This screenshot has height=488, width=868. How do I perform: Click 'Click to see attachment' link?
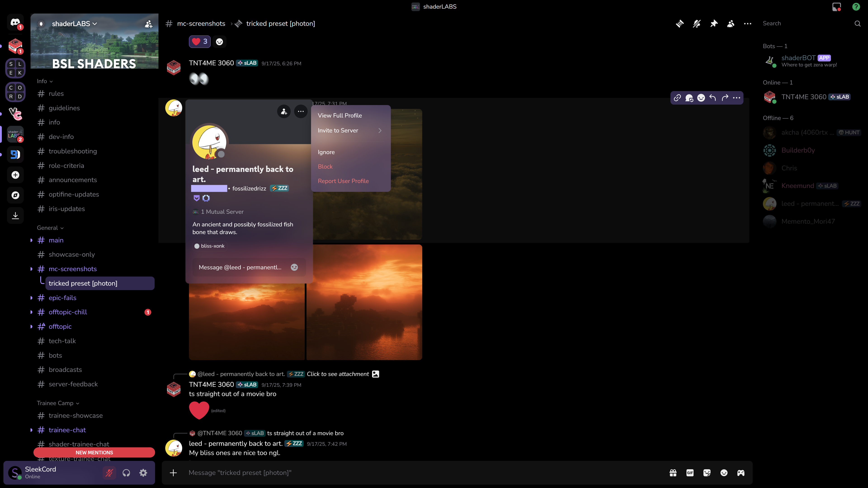pyautogui.click(x=338, y=374)
